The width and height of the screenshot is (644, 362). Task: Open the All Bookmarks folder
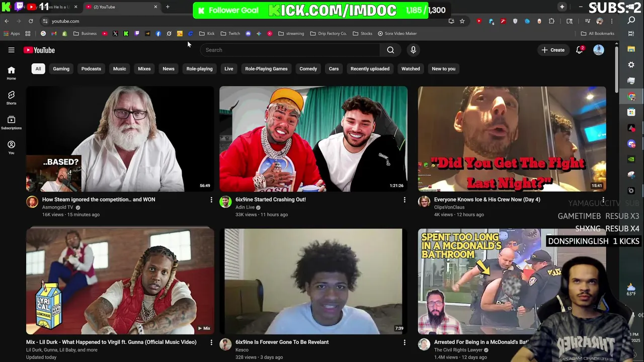[598, 34]
